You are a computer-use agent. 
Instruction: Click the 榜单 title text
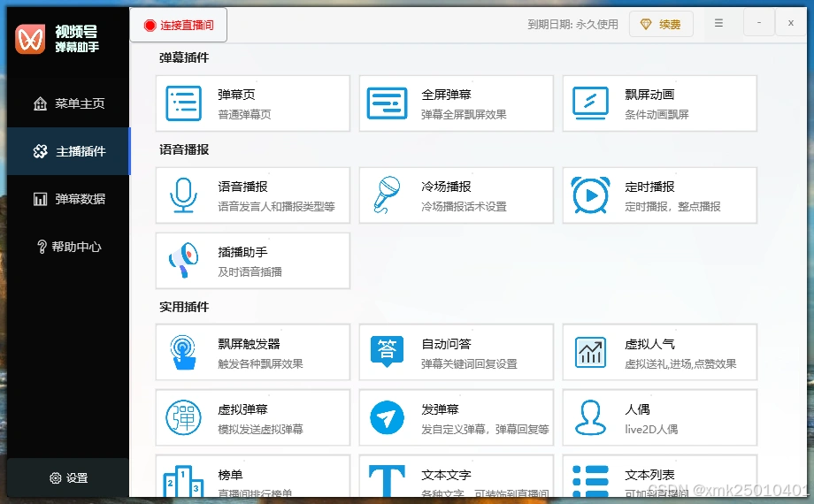230,475
